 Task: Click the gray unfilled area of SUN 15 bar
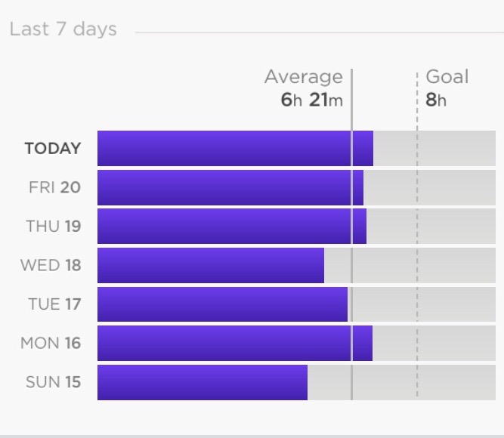(400, 382)
